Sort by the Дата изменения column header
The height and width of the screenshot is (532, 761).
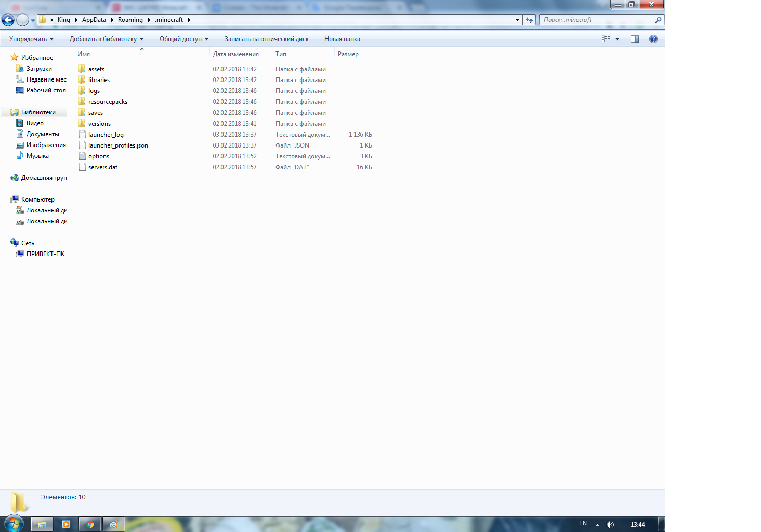tap(241, 54)
